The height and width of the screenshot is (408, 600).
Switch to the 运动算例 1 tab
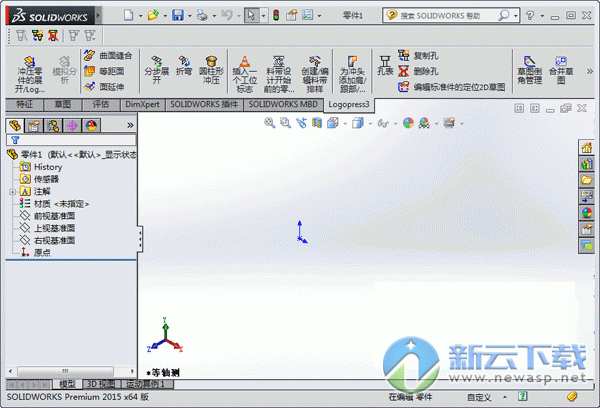pos(145,384)
